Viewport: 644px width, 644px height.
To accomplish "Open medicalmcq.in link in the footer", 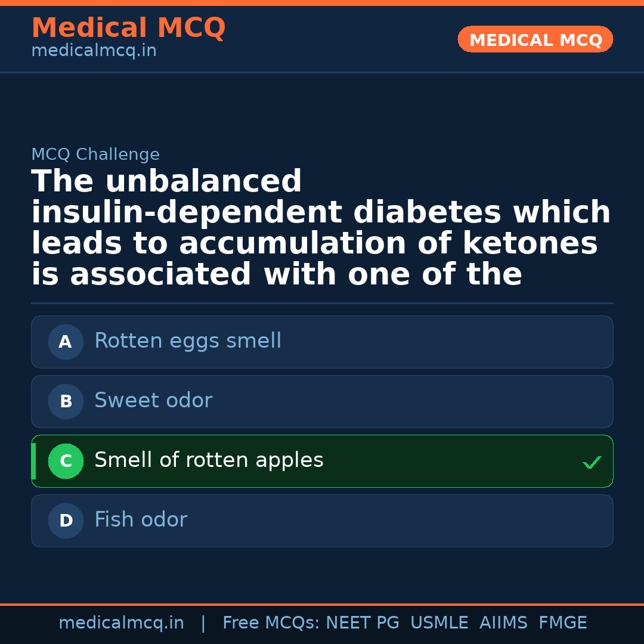I will [x=121, y=623].
